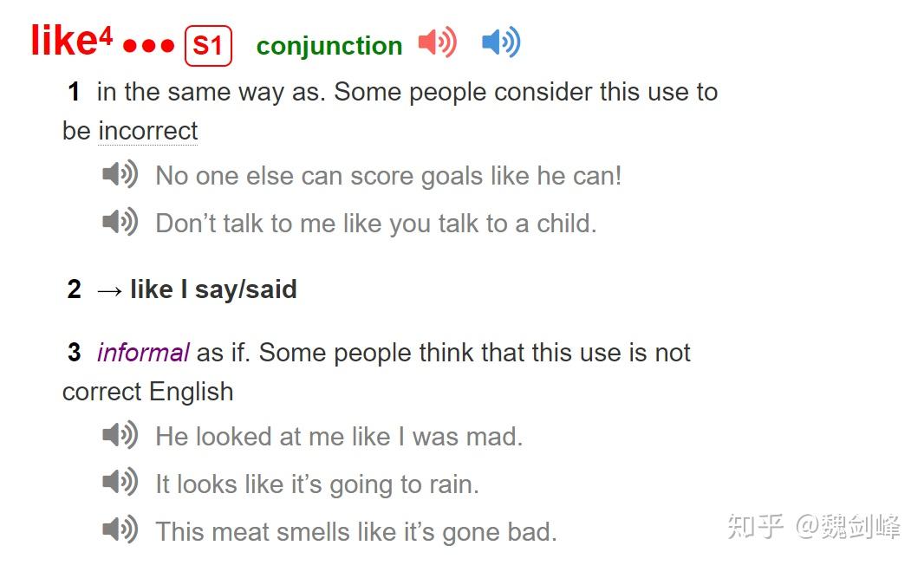Click the Zhihu author watermark

click(813, 526)
